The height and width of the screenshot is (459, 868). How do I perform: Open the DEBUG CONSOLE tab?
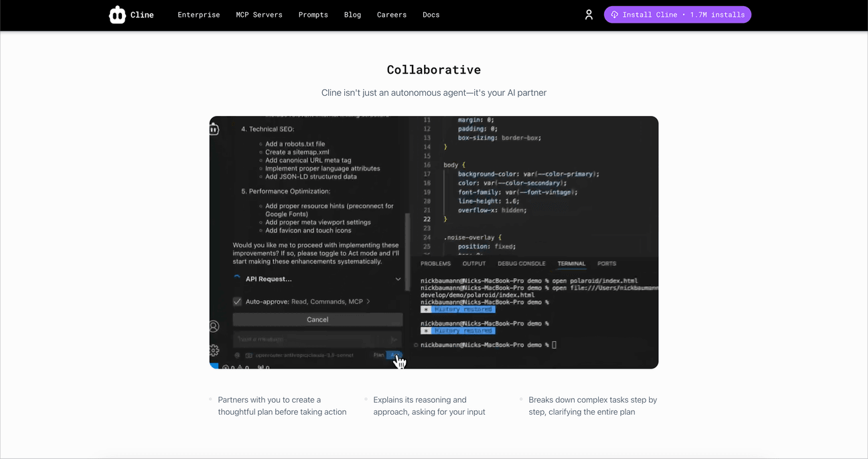[x=521, y=263]
